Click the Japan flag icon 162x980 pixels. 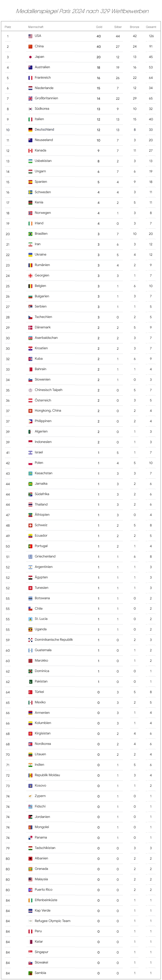pos(30,57)
